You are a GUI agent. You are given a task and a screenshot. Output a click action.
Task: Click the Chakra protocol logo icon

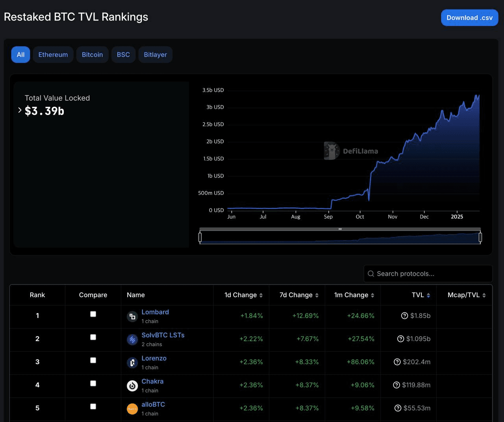[x=132, y=386]
